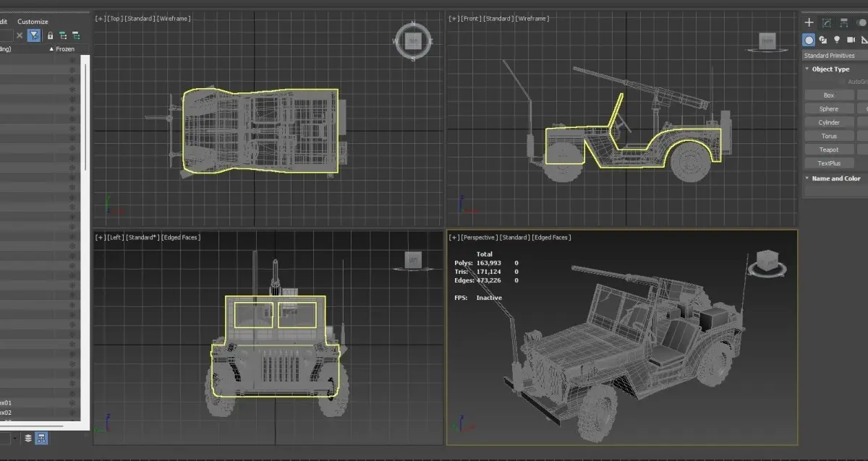
Task: Open the dropdown arrow at Scene Explorer bottom
Action: pyautogui.click(x=15, y=438)
